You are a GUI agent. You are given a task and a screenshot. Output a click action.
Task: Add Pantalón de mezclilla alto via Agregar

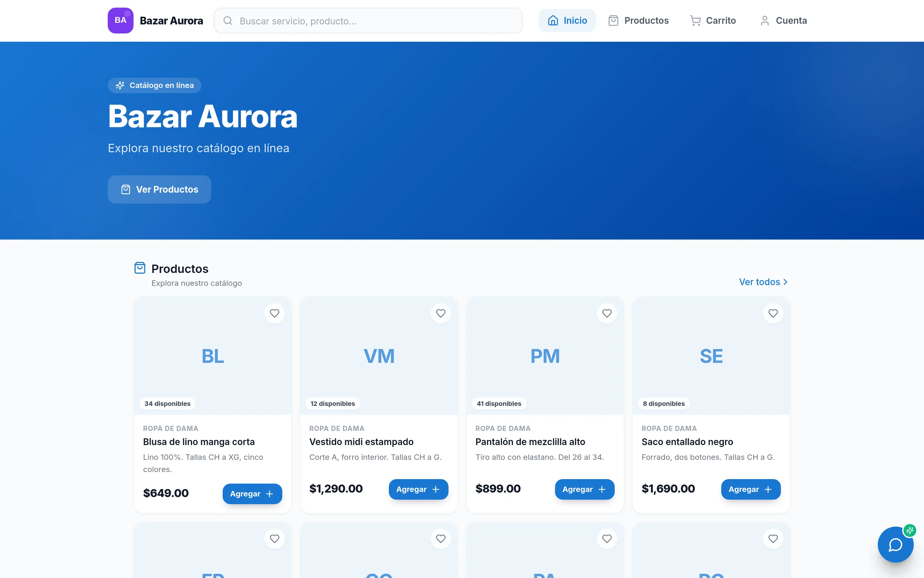point(585,489)
